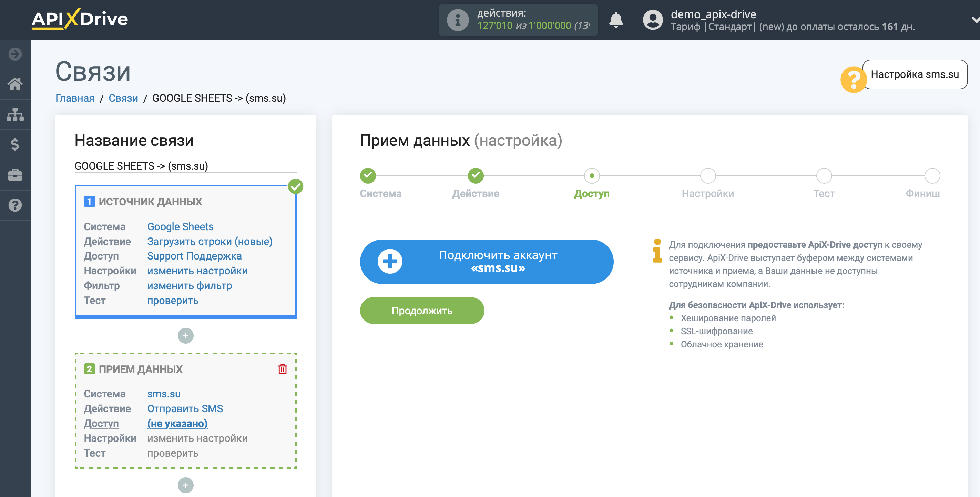Open the 'Настройка sms.su' help bubble
980x497 pixels.
coord(915,74)
